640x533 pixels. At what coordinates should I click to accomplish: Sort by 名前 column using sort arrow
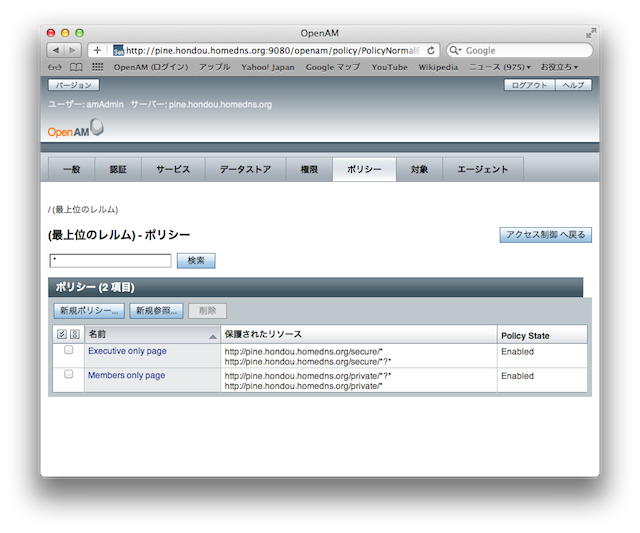coord(212,336)
